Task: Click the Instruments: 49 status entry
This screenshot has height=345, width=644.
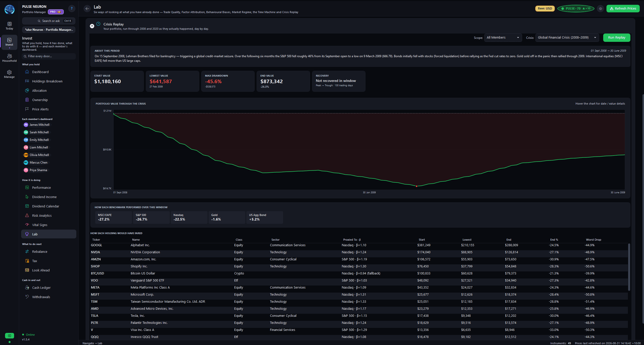Action: 561,343
